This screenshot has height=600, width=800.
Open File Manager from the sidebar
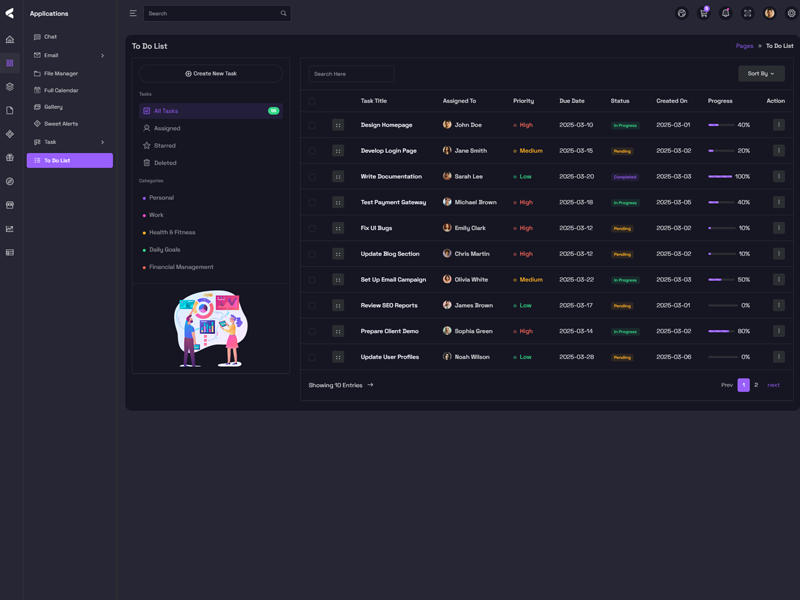pos(60,73)
